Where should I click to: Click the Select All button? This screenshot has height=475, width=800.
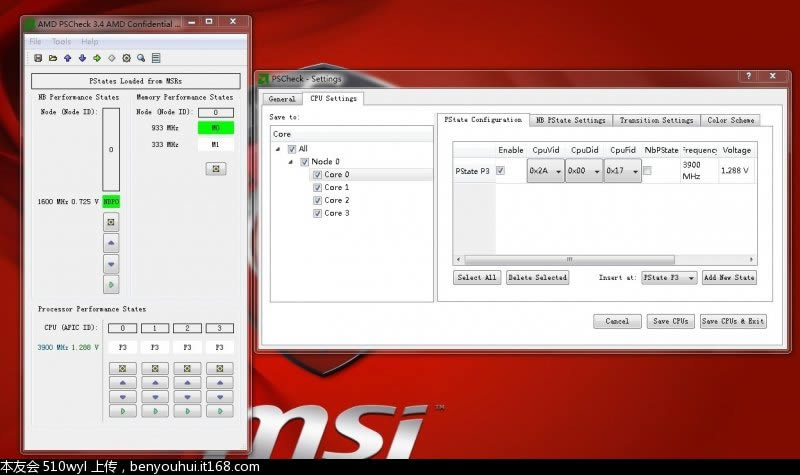pyautogui.click(x=477, y=277)
